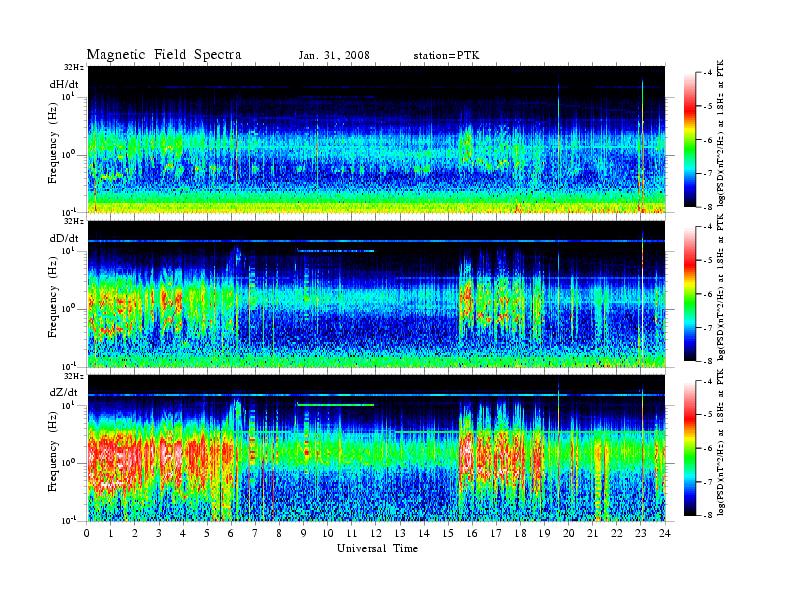Screen dimensions: 792x612
Task: Click the "Frequency (Hz)" label of the dZ/dt panel
Action: [53, 452]
